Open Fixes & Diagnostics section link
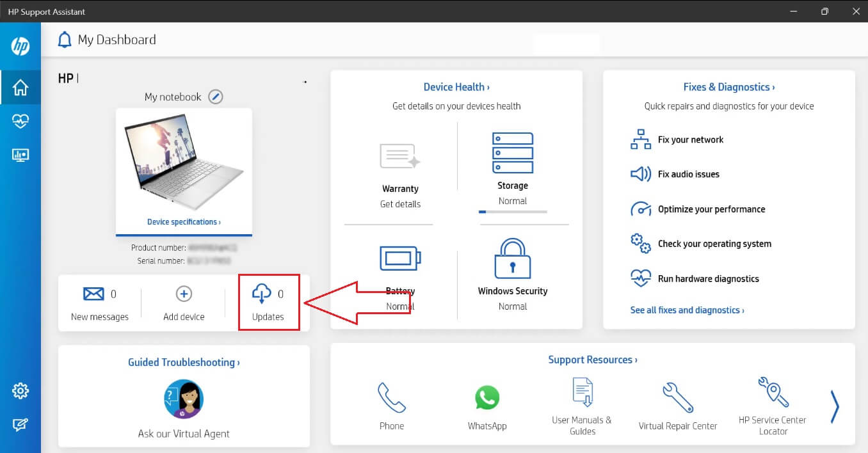This screenshot has height=453, width=868. coord(729,87)
